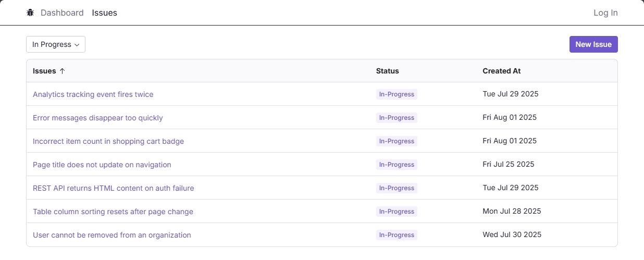Open issue Error messages disappear too quickly
Screen dimensions: 644x260
(97, 118)
